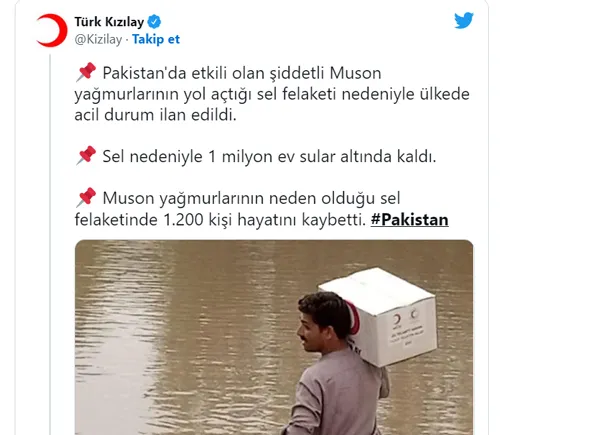The image size is (600, 435).
Task: Click the pushpin emoji before "Sel nedeniyle"
Action: click(x=86, y=156)
